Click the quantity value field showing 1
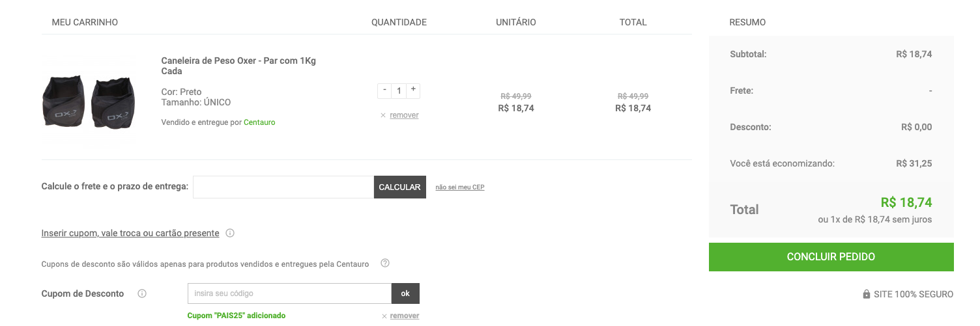Viewport: 980px width, 326px height. click(x=399, y=90)
